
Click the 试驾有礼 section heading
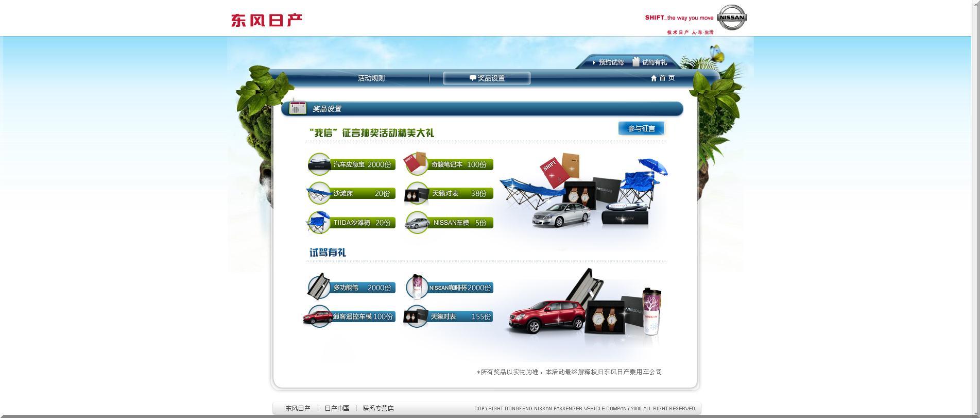tap(328, 252)
